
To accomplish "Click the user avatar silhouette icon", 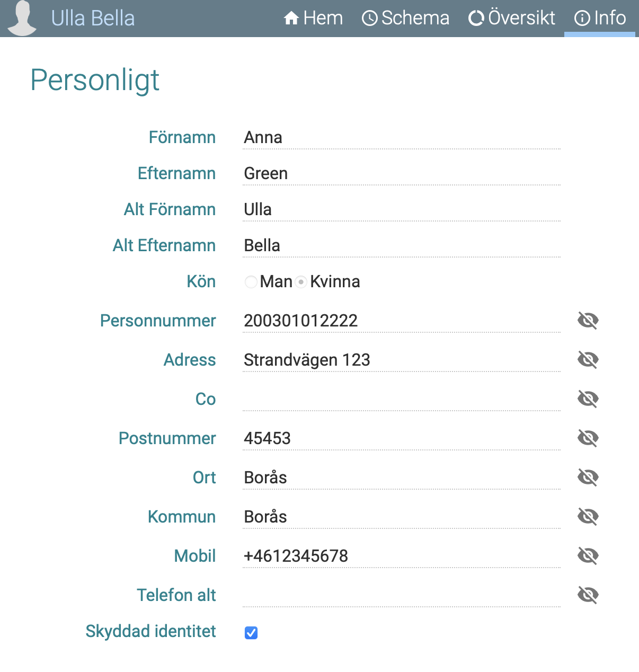I will 22,18.
